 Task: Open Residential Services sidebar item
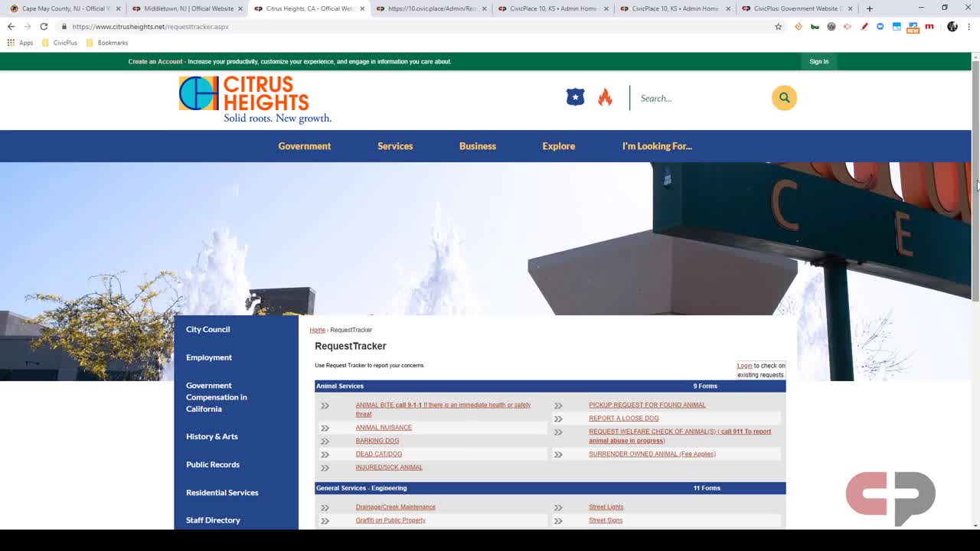click(222, 493)
